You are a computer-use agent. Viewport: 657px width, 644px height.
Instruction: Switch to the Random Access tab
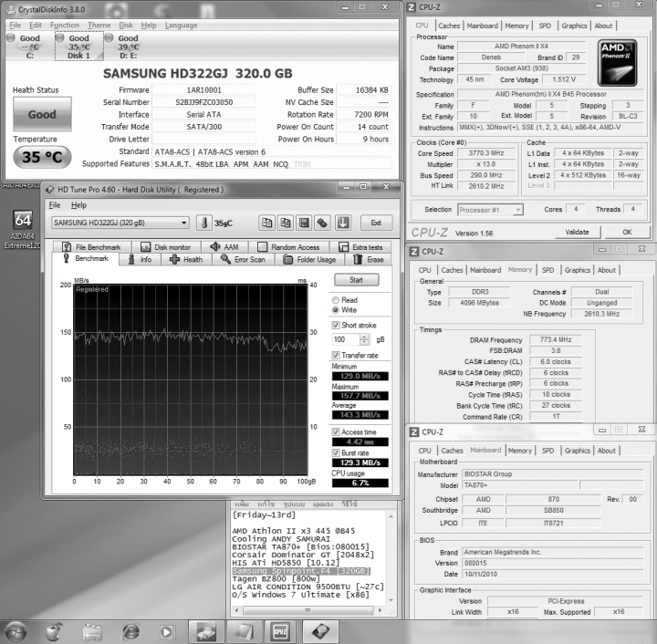[x=288, y=247]
